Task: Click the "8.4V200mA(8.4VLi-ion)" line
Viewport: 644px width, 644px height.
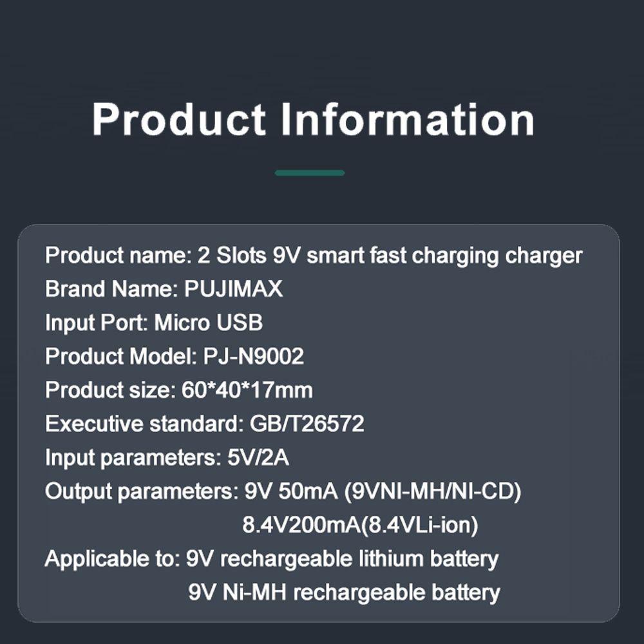Action: pos(360,526)
